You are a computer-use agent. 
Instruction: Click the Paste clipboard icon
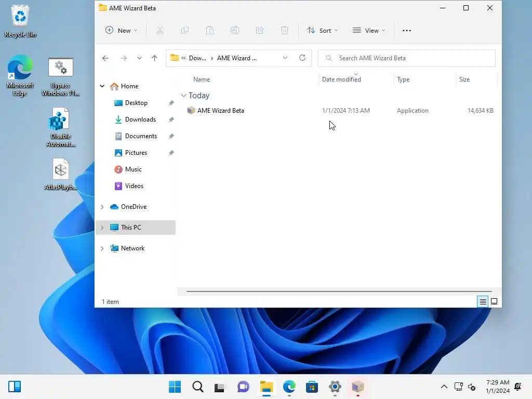(x=210, y=31)
